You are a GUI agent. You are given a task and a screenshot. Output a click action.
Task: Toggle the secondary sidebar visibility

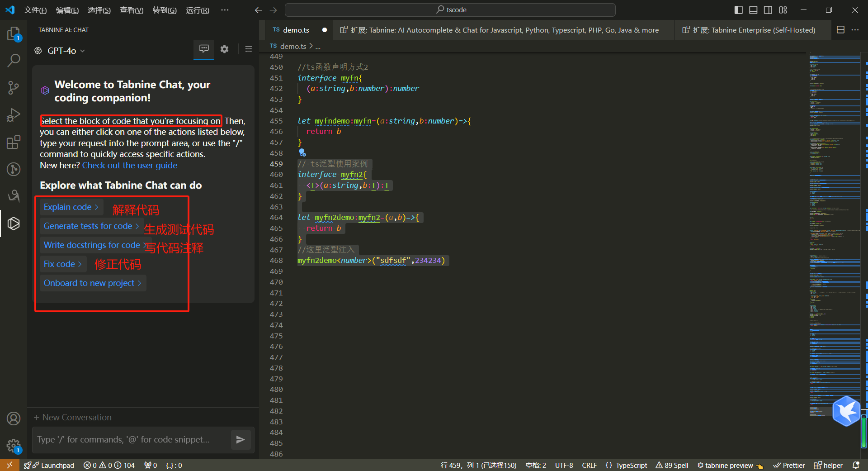point(768,10)
